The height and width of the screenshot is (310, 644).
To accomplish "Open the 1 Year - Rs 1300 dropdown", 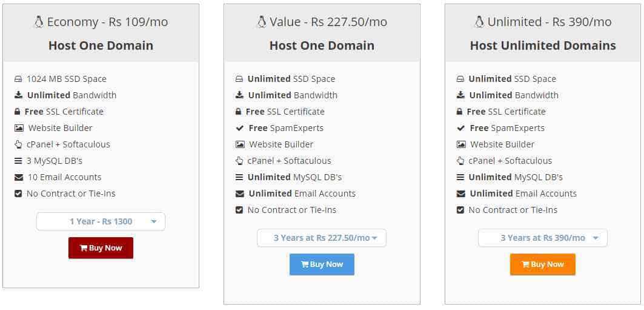I will (x=101, y=221).
